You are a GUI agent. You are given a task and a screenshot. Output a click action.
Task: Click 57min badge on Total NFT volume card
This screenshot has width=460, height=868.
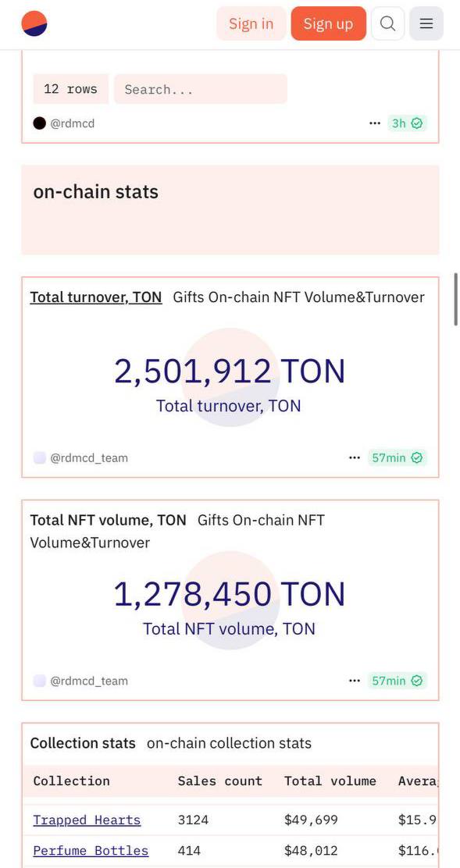tap(398, 681)
